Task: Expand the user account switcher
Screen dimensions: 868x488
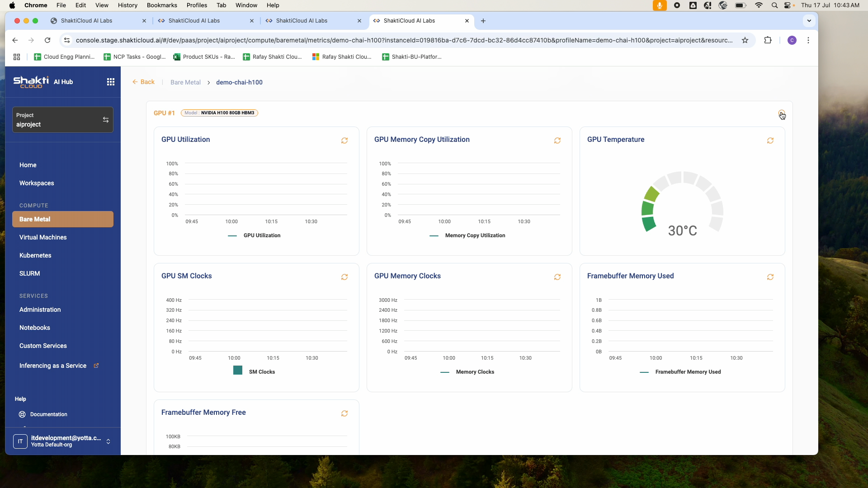Action: [x=108, y=441]
